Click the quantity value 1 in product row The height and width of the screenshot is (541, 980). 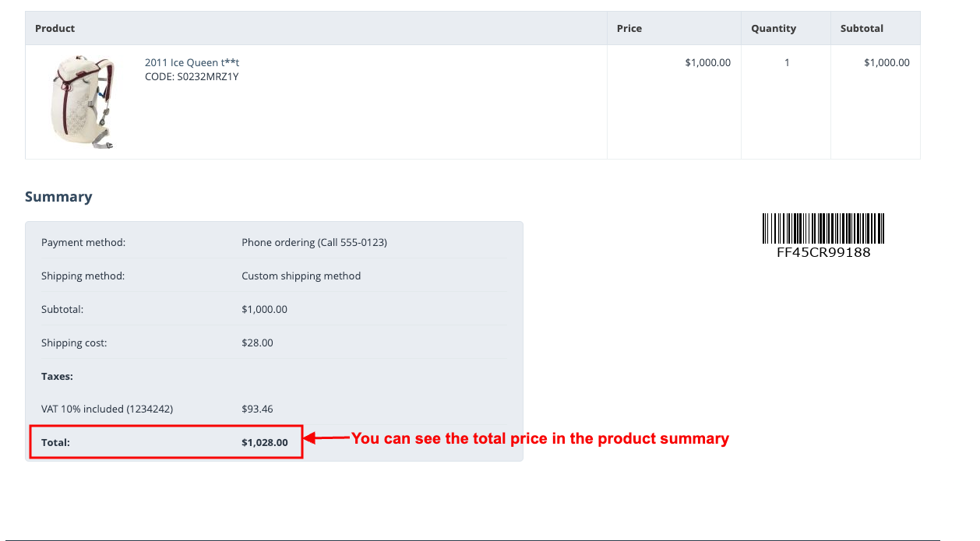coord(787,62)
